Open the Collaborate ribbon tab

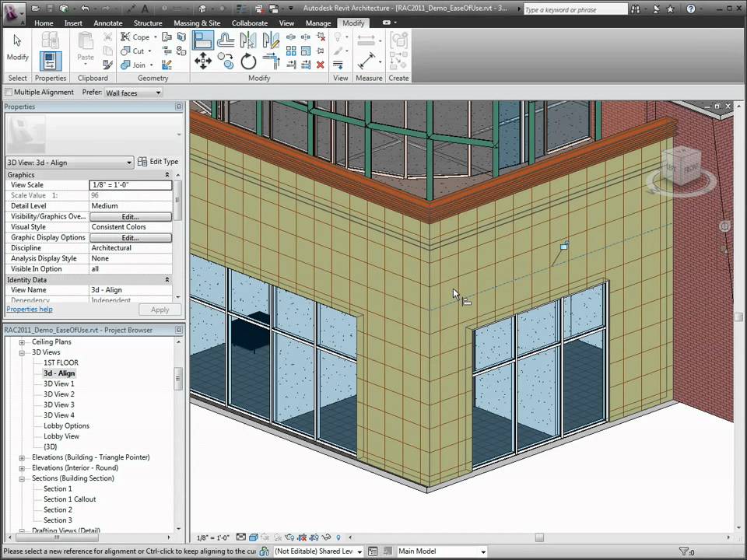click(x=250, y=23)
